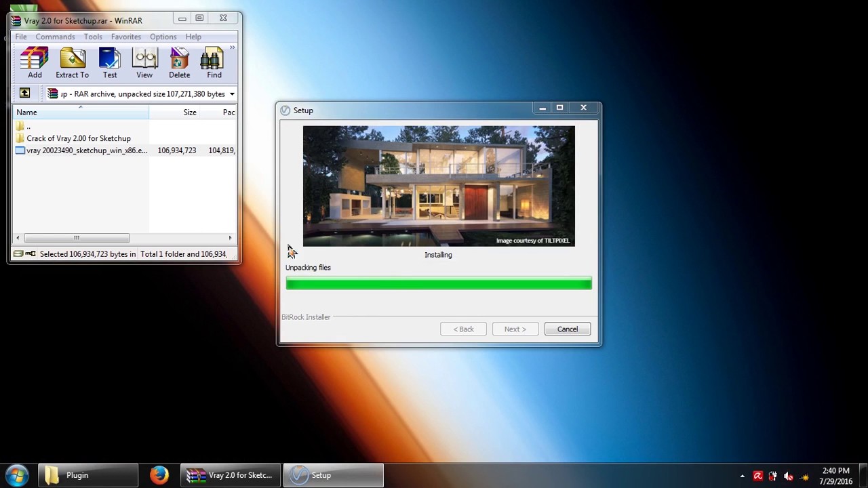Click the 106,934,723 size cell
868x488 pixels.
(x=176, y=150)
